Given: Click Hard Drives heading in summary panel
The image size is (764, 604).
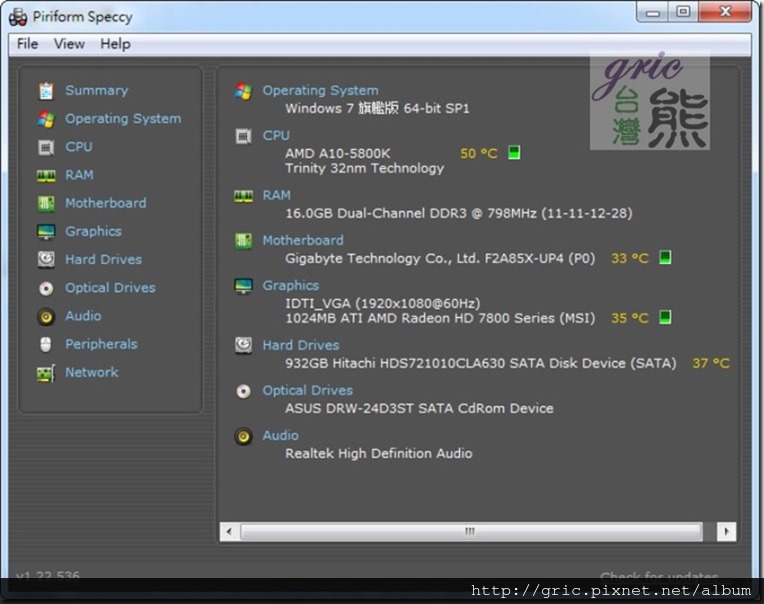Looking at the screenshot, I should click(x=301, y=345).
